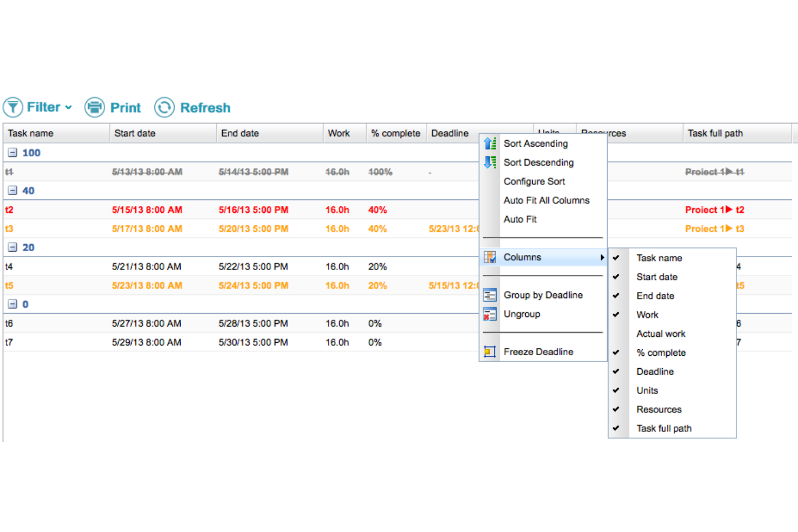The width and height of the screenshot is (798, 532).
Task: Collapse the 100 group
Action: (x=12, y=153)
